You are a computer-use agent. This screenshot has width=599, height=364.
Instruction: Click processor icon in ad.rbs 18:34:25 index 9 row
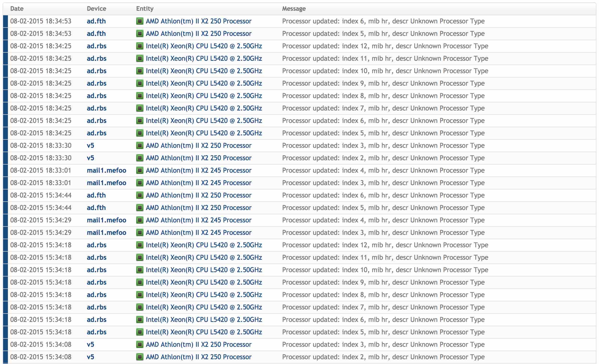[x=140, y=83]
